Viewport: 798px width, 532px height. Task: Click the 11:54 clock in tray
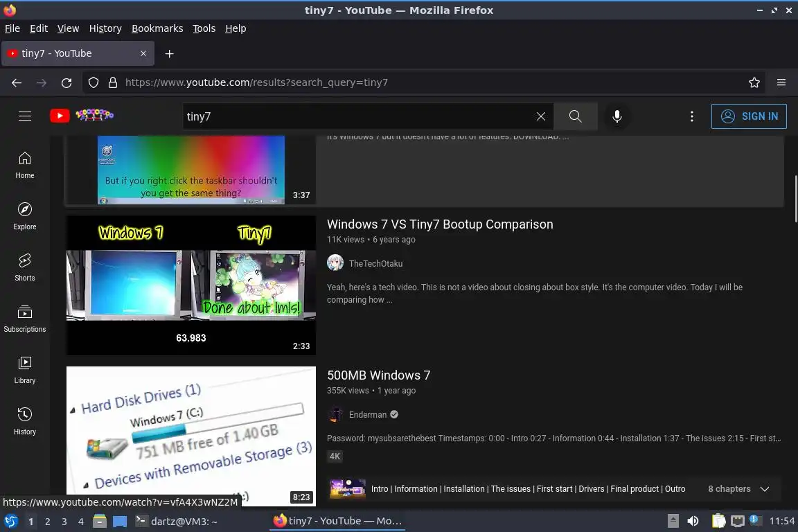(x=781, y=521)
